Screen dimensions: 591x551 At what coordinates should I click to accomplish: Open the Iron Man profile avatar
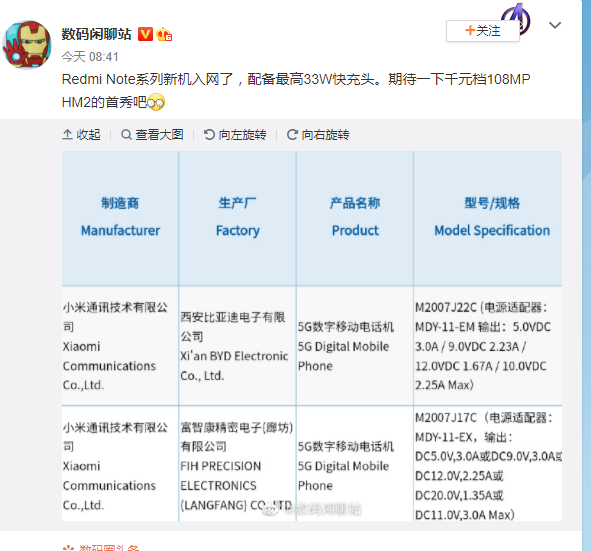click(x=27, y=45)
